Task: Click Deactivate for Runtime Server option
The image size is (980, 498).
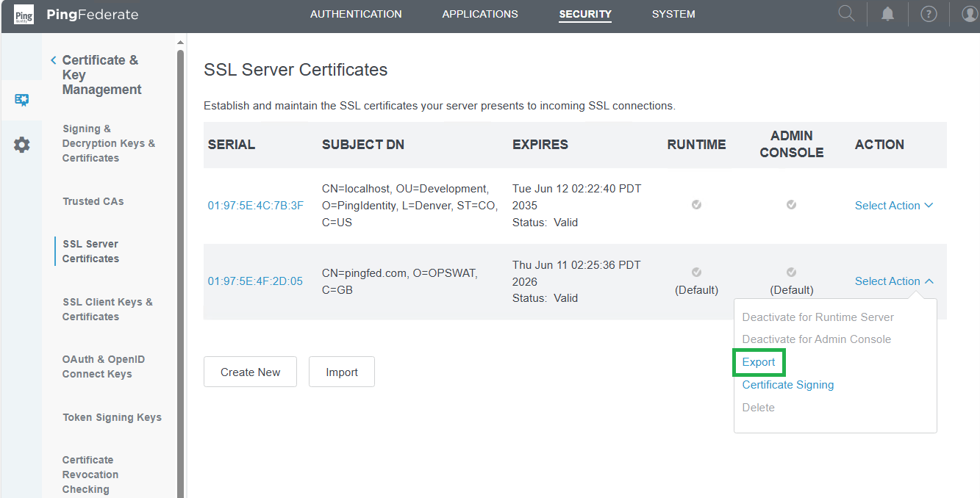Action: pyautogui.click(x=818, y=317)
